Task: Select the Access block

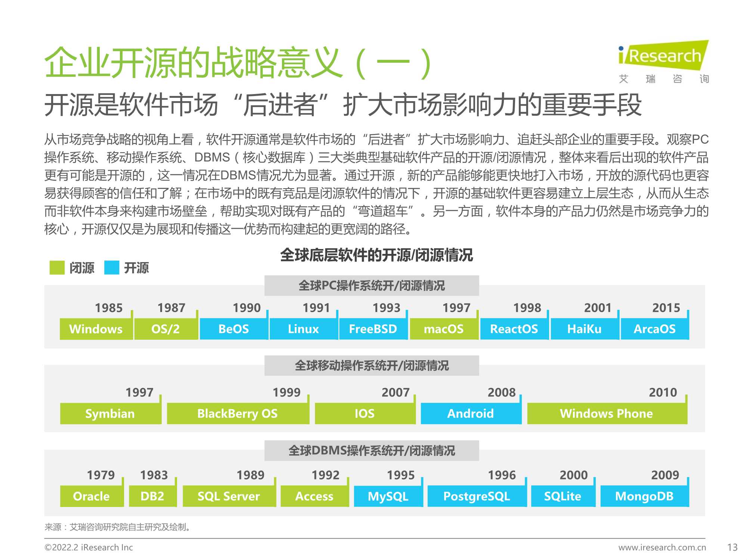Action: tap(314, 496)
